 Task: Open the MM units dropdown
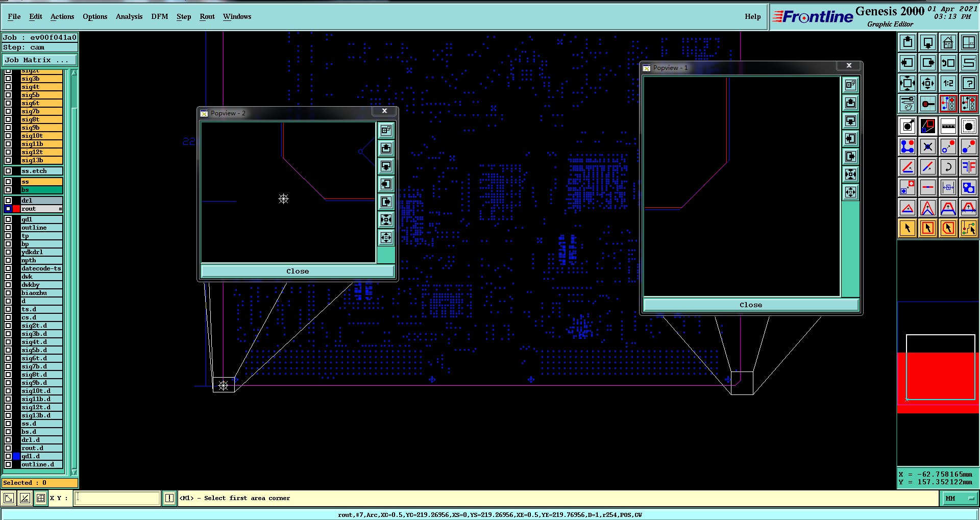(959, 498)
